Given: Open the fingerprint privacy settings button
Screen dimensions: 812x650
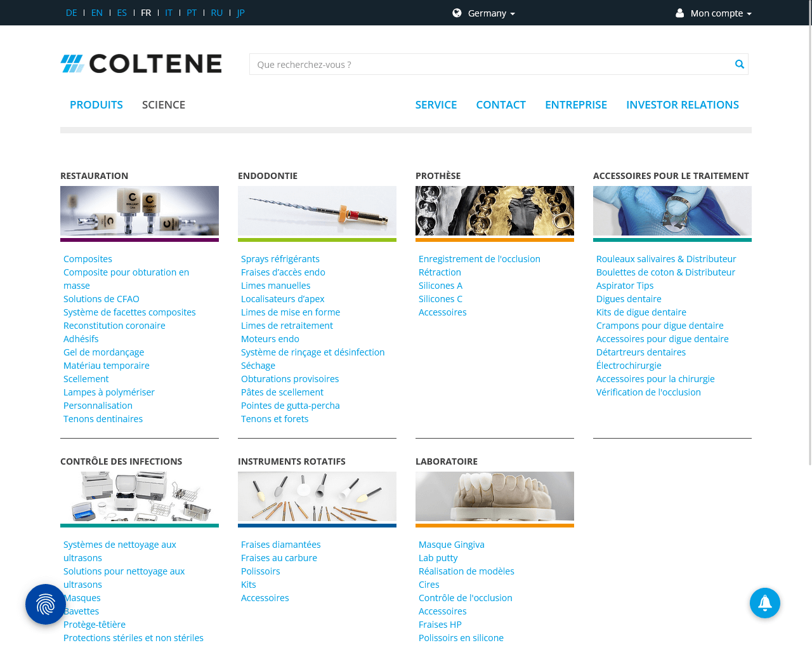Looking at the screenshot, I should [46, 604].
